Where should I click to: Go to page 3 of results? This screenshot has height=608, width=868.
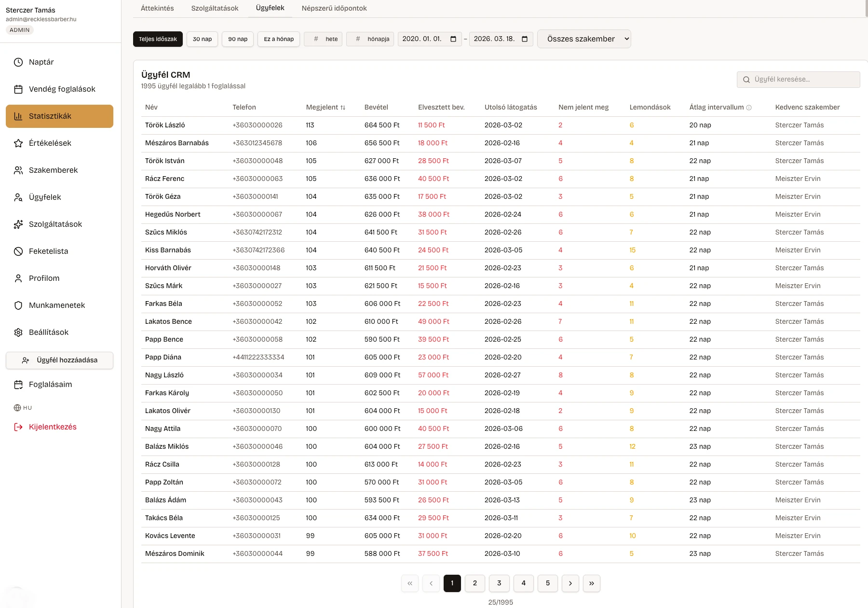(x=499, y=583)
